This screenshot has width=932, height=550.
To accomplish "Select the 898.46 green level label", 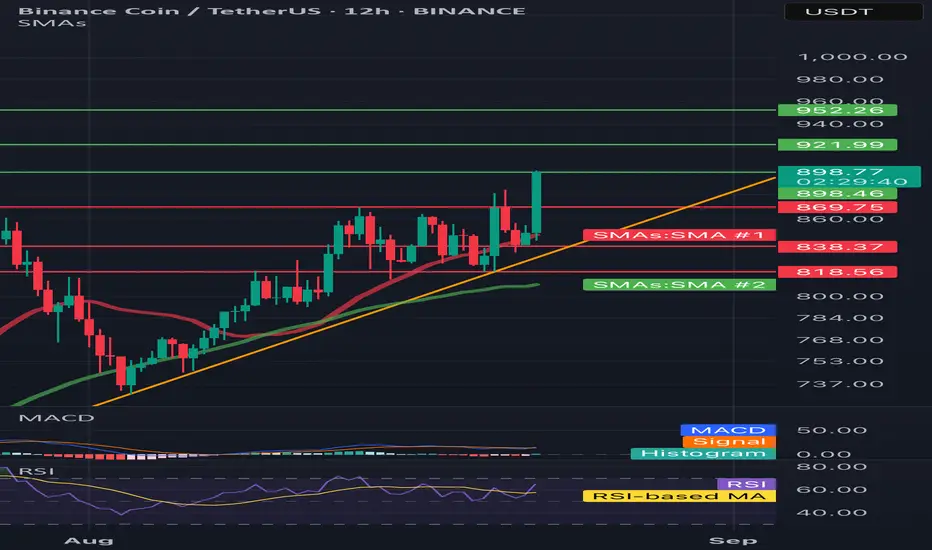I will [x=837, y=193].
